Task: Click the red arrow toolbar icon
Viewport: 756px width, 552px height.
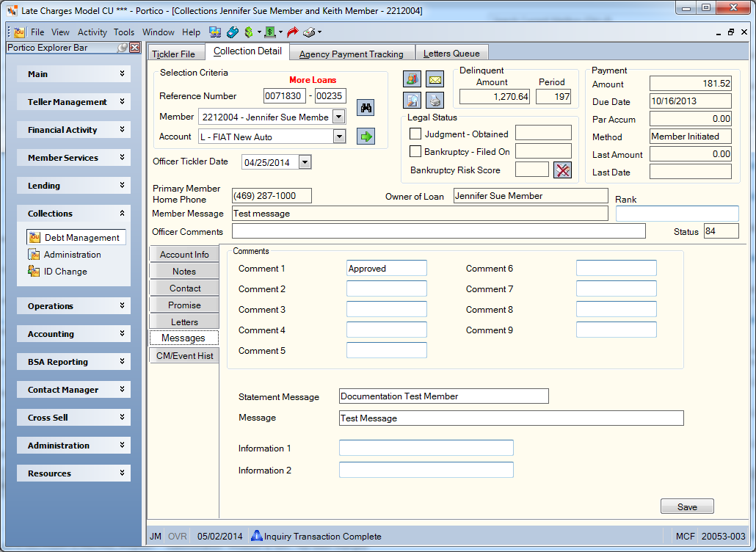Action: pyautogui.click(x=292, y=32)
